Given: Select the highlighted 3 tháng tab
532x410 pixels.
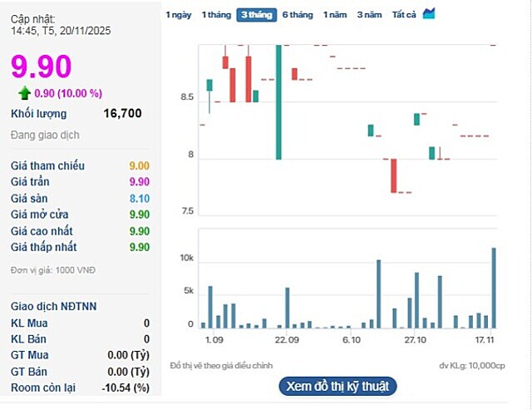Looking at the screenshot, I should point(256,15).
